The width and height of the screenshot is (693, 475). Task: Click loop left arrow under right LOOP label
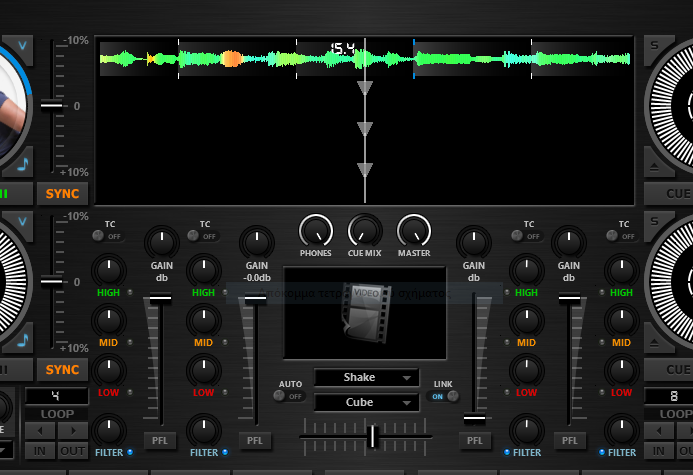click(x=659, y=430)
